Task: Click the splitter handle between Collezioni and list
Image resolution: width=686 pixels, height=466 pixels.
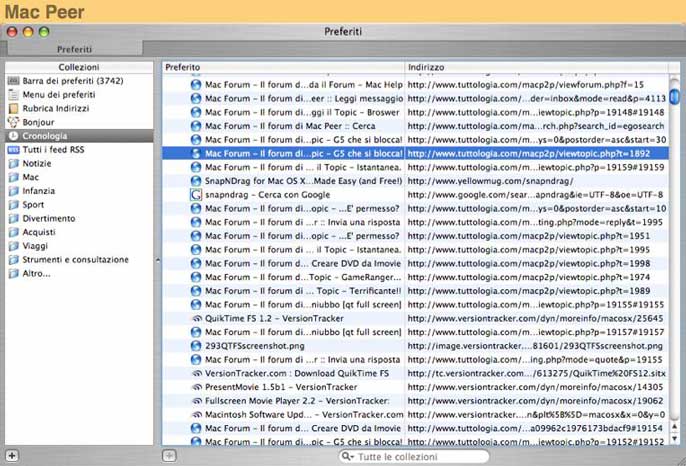Action: click(158, 260)
